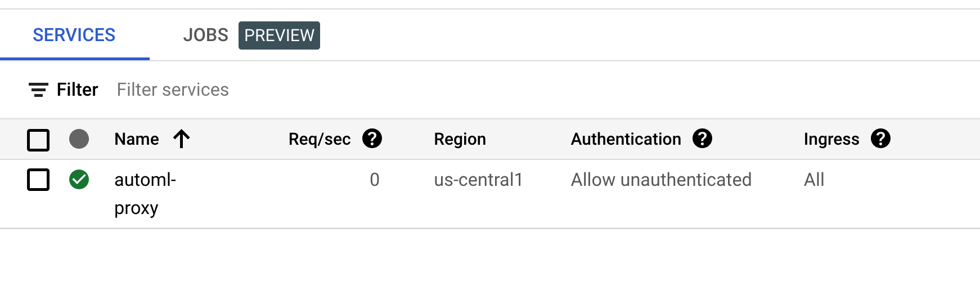This screenshot has height=294, width=980.
Task: Click the us-central1 region cell
Action: tap(478, 180)
